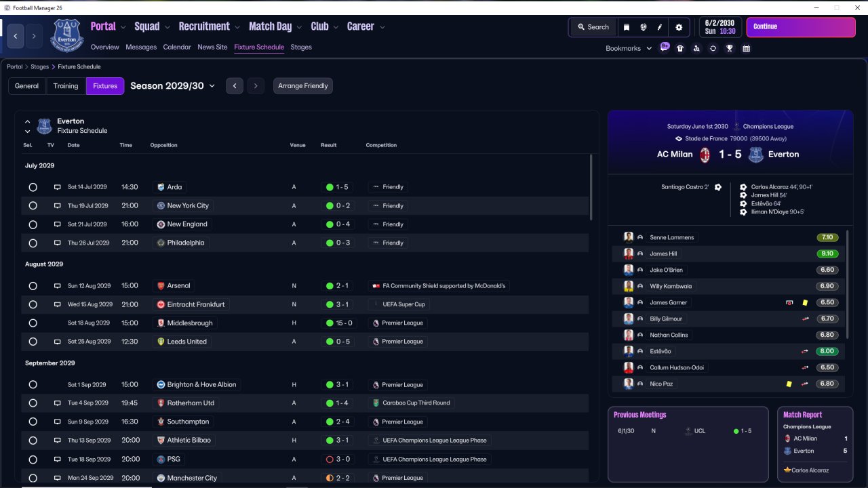The image size is (868, 488).
Task: Click the trophy icon in the bookmarks bar
Action: click(730, 49)
